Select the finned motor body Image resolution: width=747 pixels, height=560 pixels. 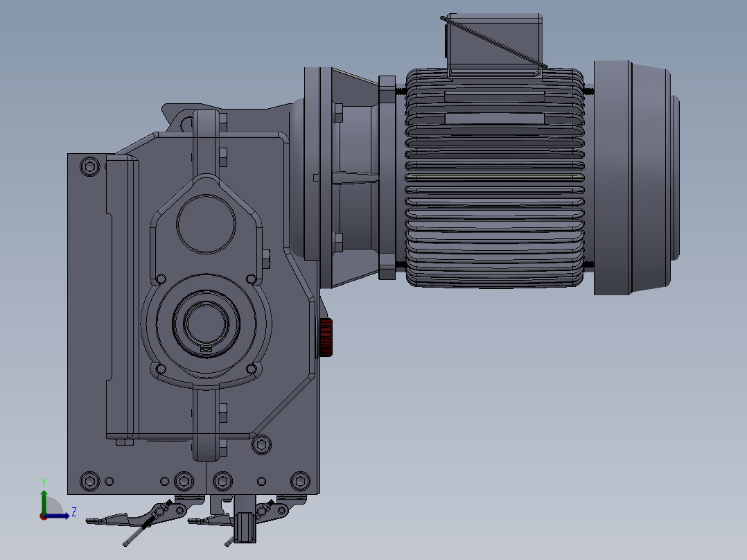click(x=495, y=177)
